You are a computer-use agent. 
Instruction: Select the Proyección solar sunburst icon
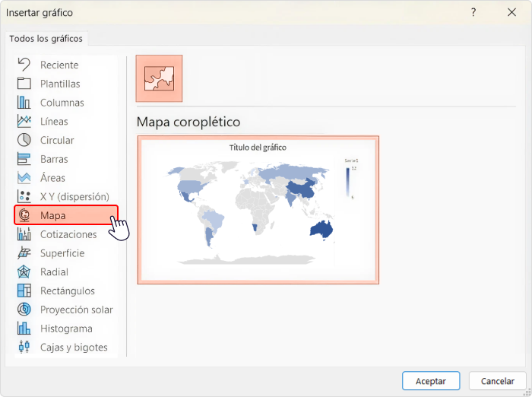click(x=24, y=310)
